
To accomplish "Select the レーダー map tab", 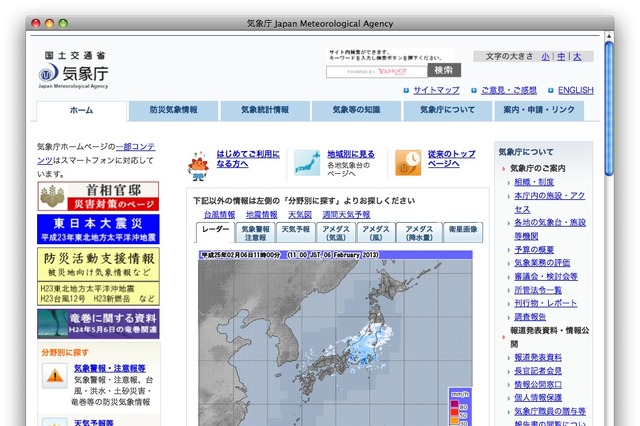I will [215, 232].
